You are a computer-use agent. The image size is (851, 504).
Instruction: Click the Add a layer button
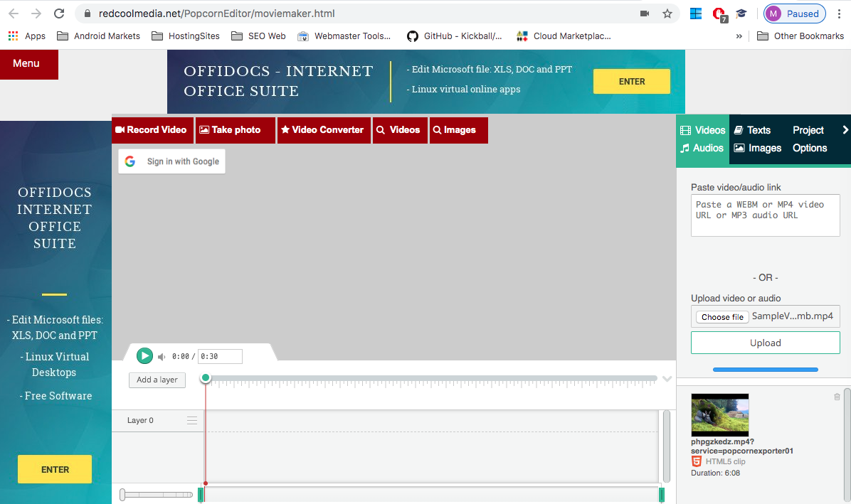(x=157, y=380)
